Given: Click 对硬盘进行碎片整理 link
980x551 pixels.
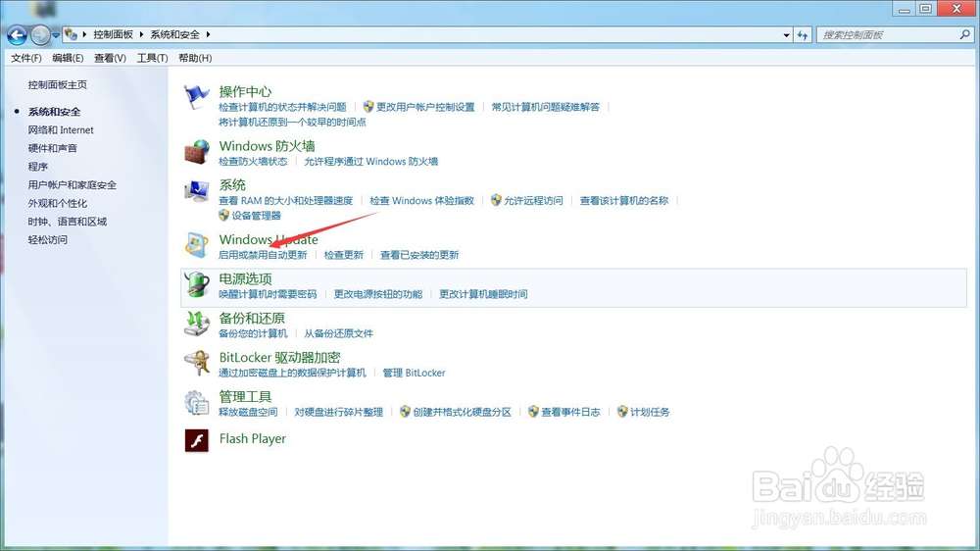Looking at the screenshot, I should pyautogui.click(x=339, y=412).
